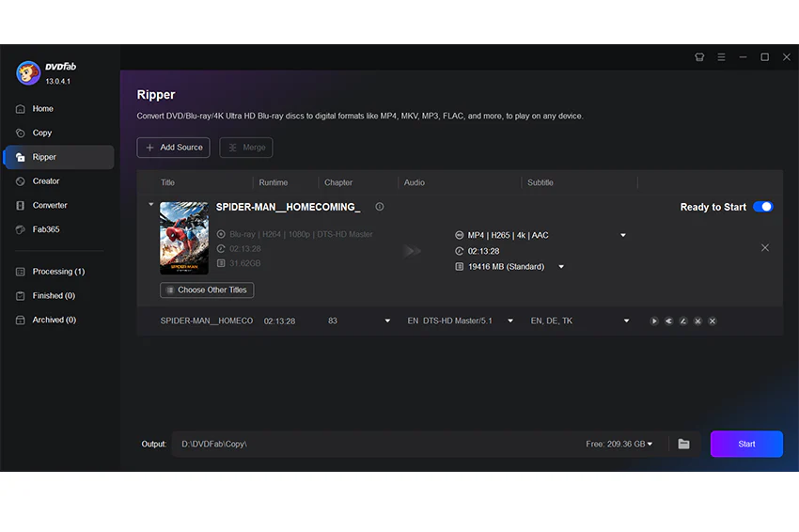799x532 pixels.
Task: Open the video edit pencil icon
Action: 683,321
